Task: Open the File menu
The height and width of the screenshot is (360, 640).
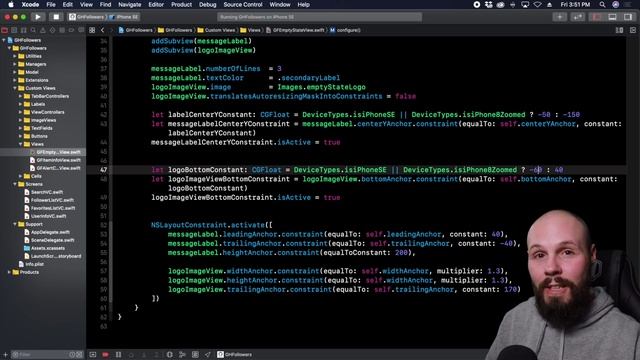Action: coord(51,4)
